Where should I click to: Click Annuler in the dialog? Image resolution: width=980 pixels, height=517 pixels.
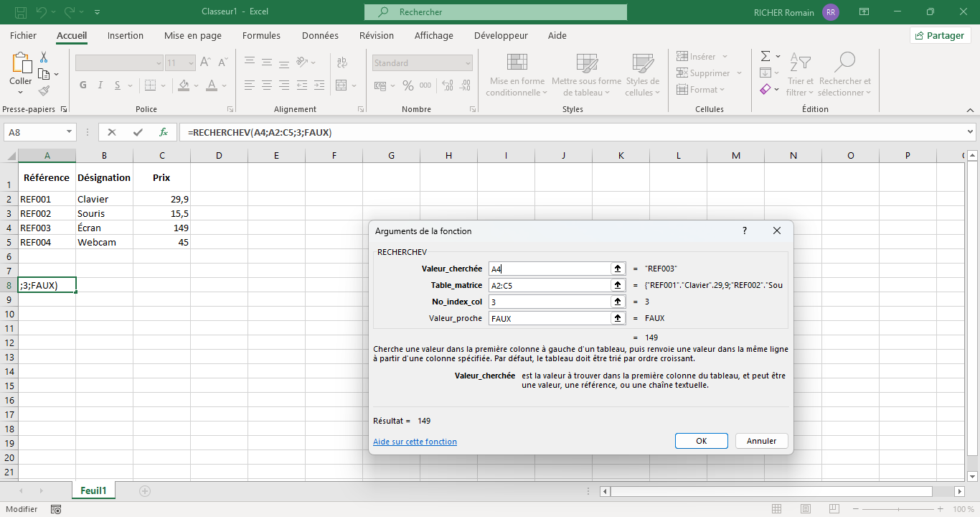[x=762, y=441]
